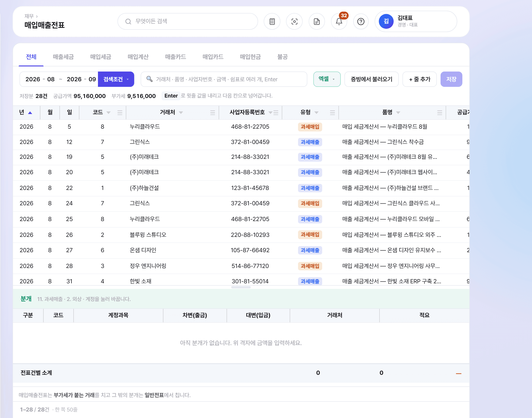Image resolution: width=532 pixels, height=418 pixels.
Task: Focus the 무엇이든 검색 field
Action: pyautogui.click(x=188, y=22)
